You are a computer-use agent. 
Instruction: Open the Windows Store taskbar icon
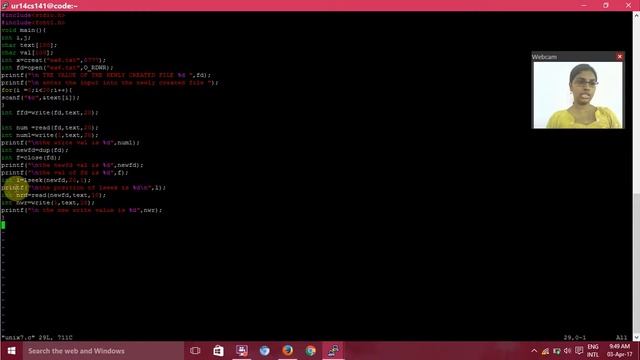(x=218, y=351)
